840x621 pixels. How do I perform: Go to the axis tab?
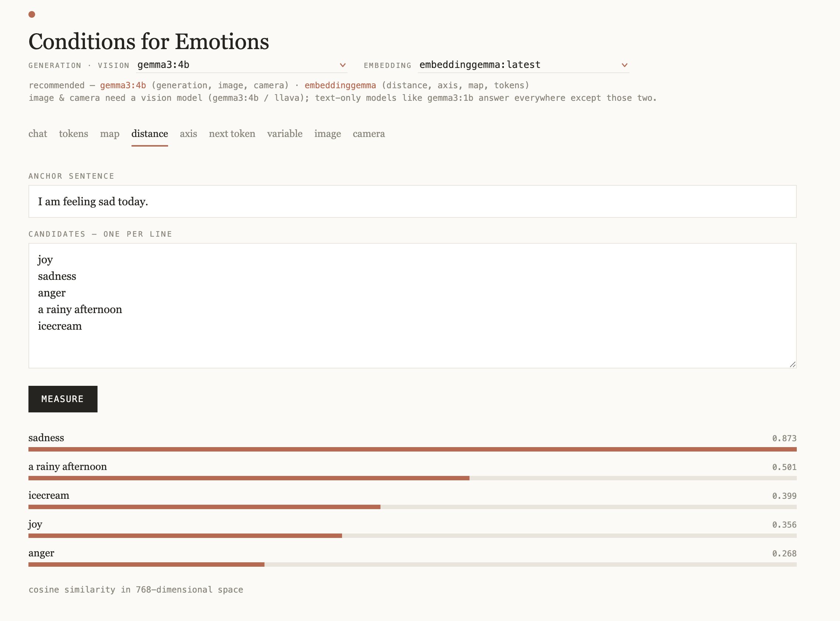(188, 134)
